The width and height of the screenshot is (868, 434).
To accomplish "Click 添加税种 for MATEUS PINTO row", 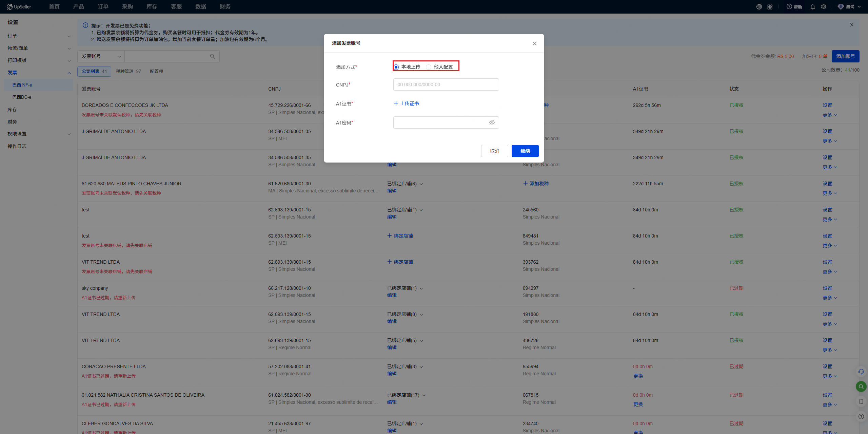I will (536, 184).
